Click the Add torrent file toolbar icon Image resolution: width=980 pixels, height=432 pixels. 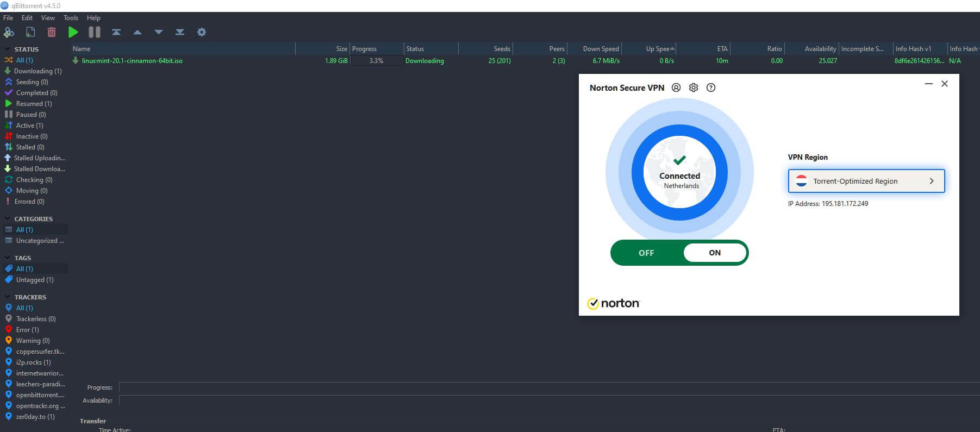[x=30, y=33]
